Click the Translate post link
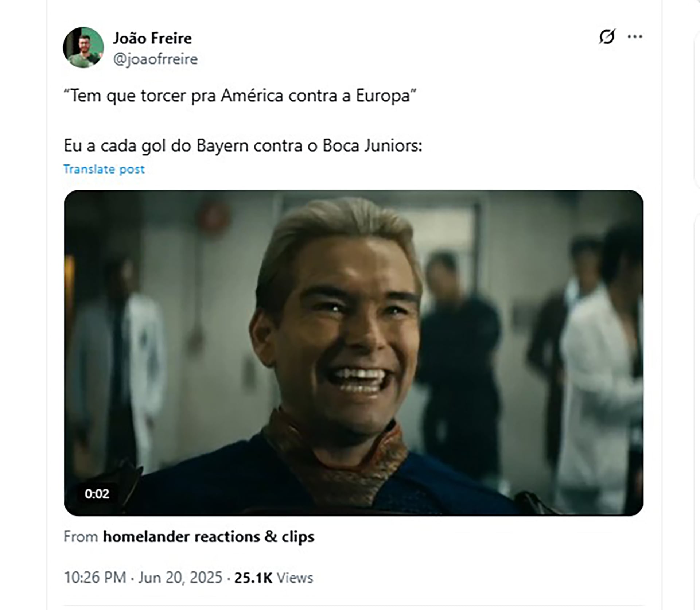Image resolution: width=700 pixels, height=610 pixels. coord(104,169)
